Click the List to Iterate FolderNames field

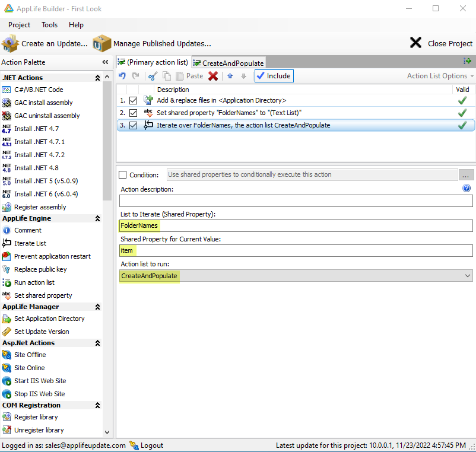click(296, 225)
